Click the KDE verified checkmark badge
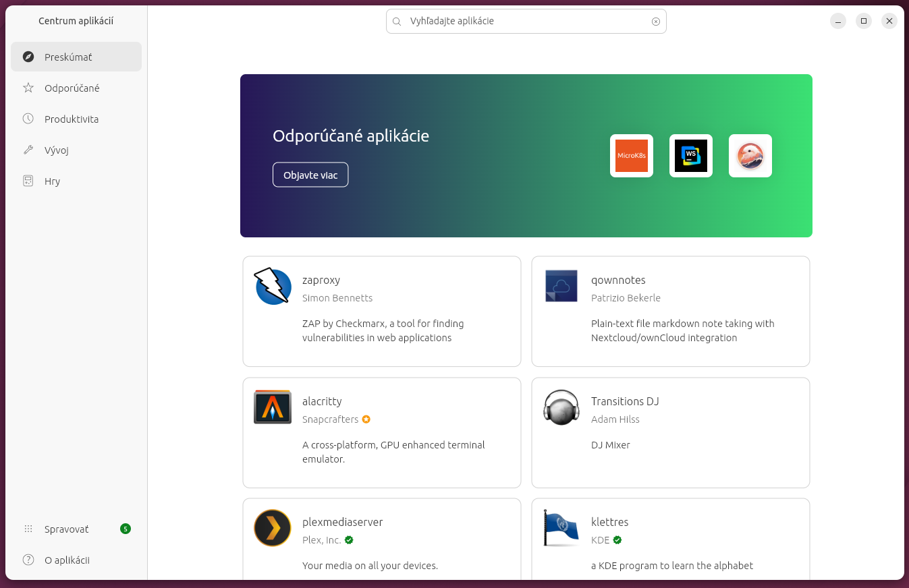Screen dimensions: 909x588 click(x=617, y=540)
